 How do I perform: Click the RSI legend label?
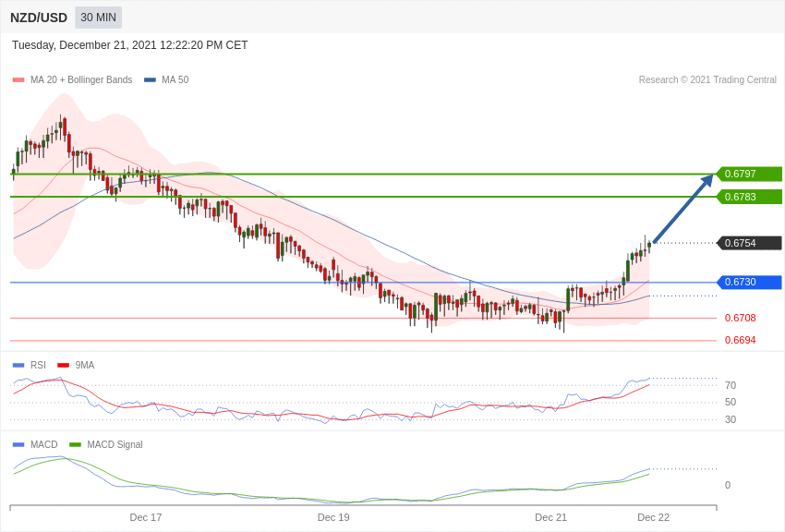coord(38,366)
